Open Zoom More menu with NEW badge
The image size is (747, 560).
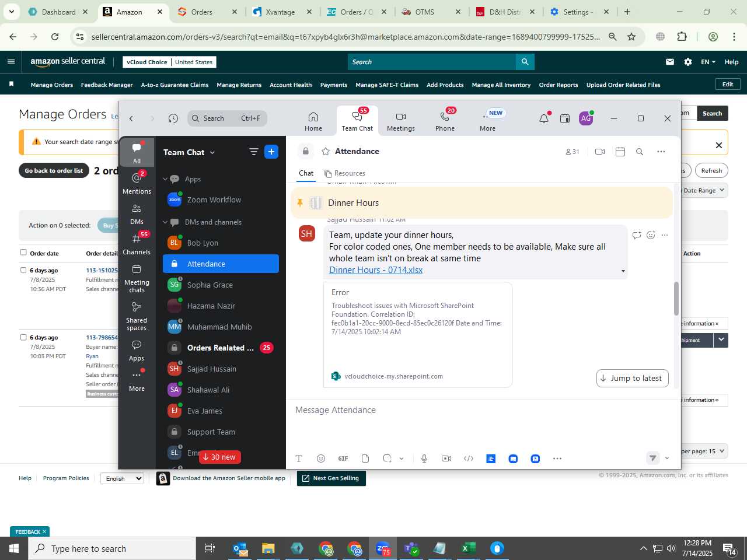488,121
